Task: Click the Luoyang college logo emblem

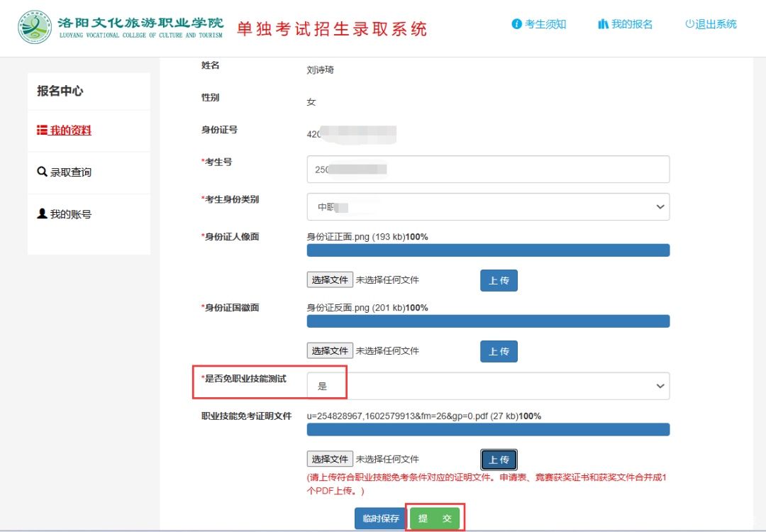Action: tap(35, 28)
